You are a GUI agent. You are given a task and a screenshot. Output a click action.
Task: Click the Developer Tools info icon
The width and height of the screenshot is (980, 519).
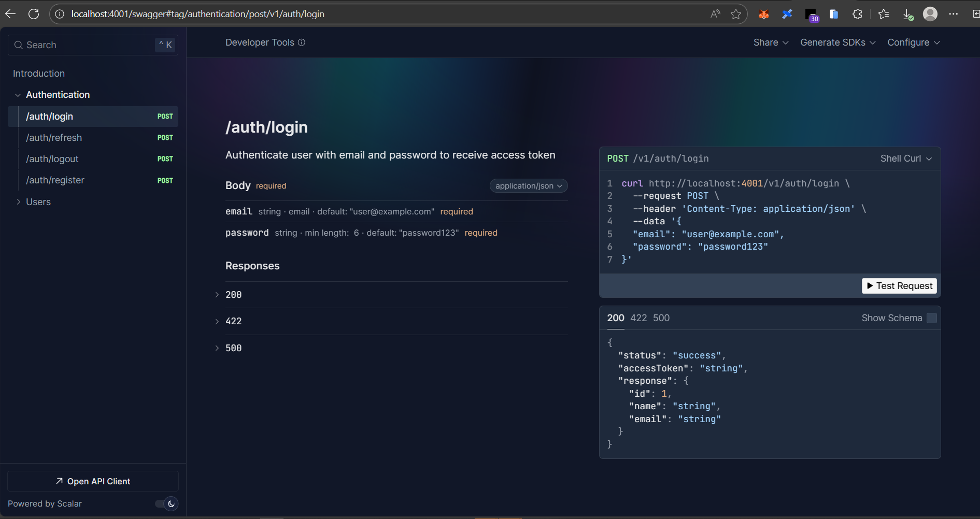[x=302, y=42]
